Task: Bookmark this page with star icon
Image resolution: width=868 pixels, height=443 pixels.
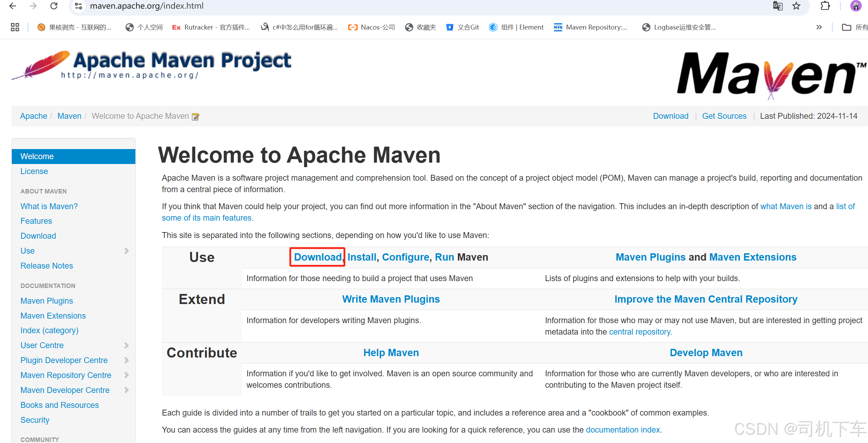Action: pyautogui.click(x=796, y=6)
